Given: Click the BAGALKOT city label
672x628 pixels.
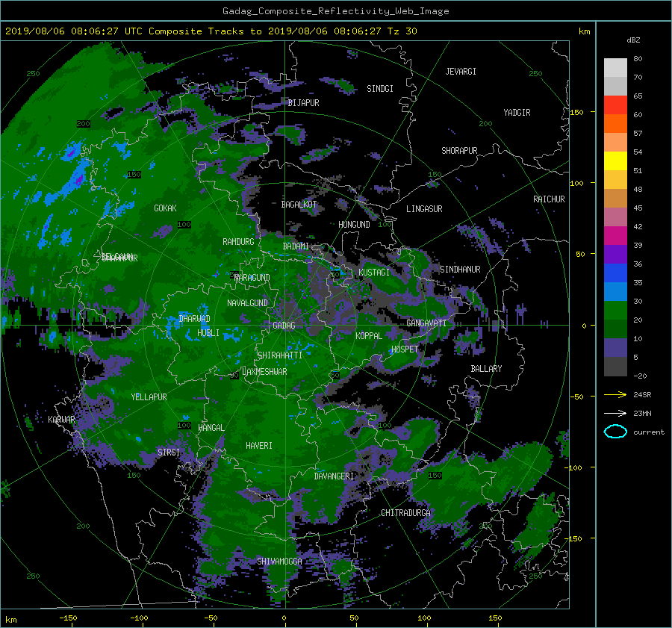Looking at the screenshot, I should pos(299,205).
